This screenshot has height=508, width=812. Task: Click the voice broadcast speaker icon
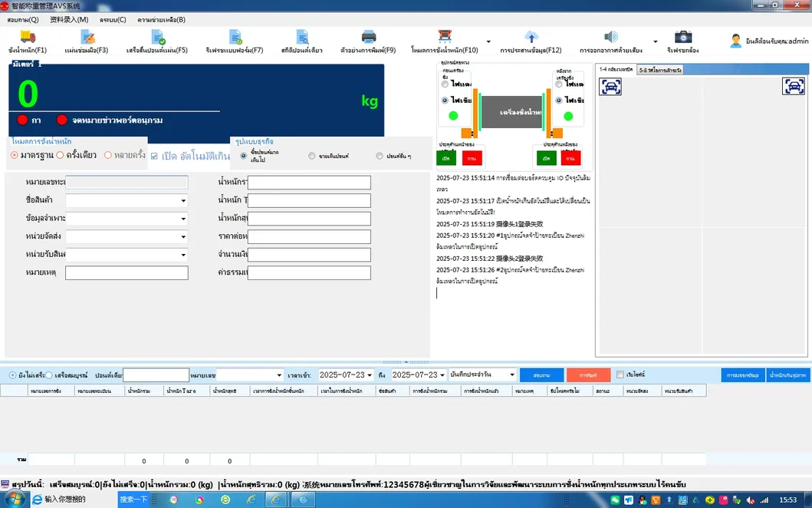click(x=610, y=38)
